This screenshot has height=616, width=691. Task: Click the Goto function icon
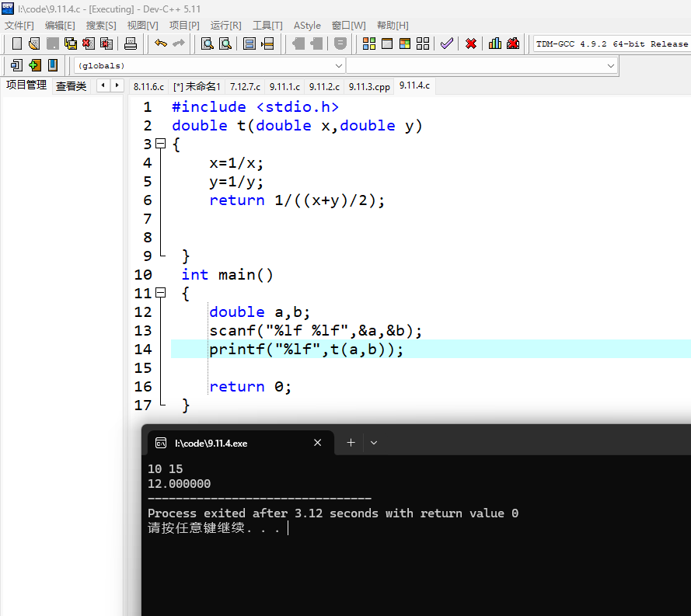(250, 44)
